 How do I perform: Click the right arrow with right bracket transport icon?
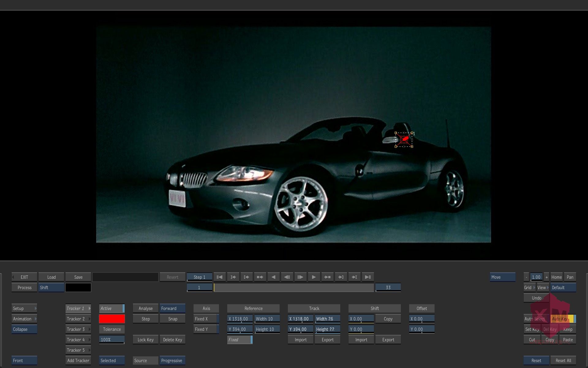341,277
